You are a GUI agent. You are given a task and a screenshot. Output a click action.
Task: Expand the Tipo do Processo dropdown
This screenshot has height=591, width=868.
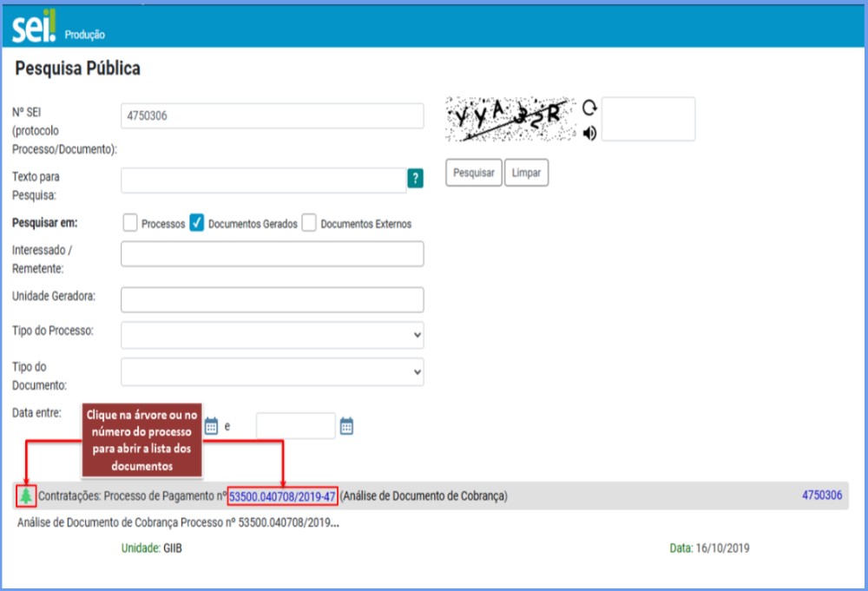pos(272,334)
